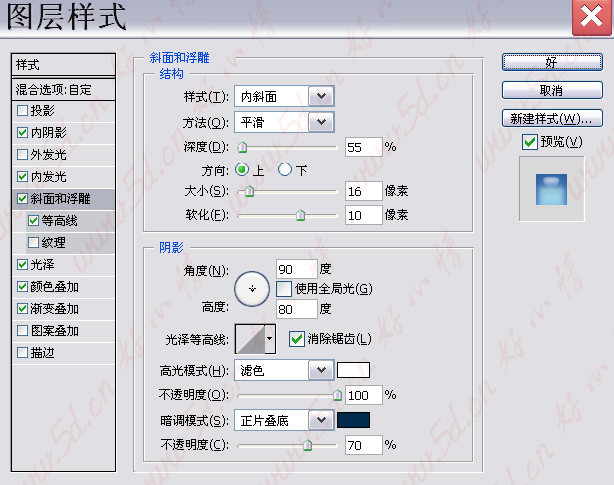Click the 光泽等高线 contour thumbnail
The width and height of the screenshot is (614, 485).
point(250,339)
